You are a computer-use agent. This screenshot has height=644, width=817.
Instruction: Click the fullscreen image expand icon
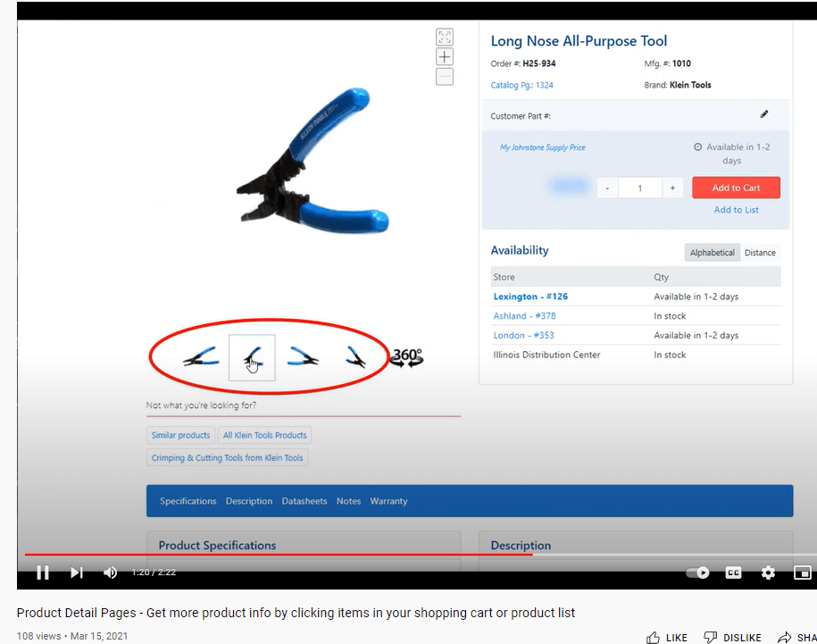[445, 37]
